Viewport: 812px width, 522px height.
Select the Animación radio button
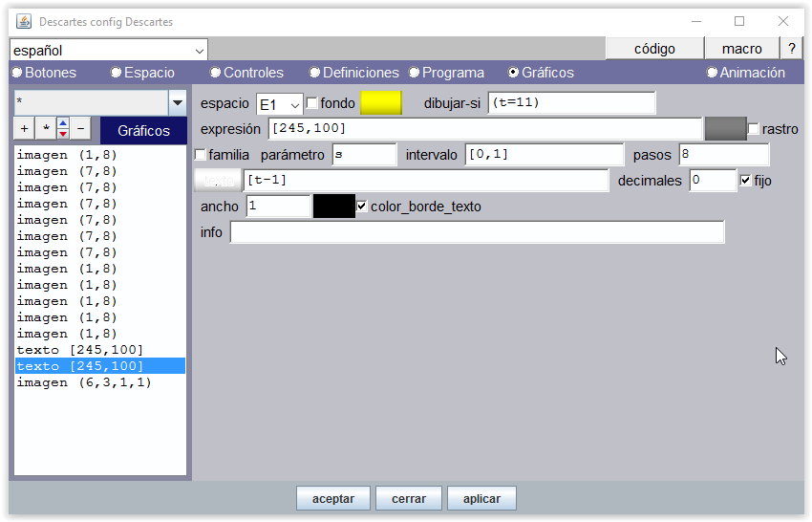tap(712, 73)
